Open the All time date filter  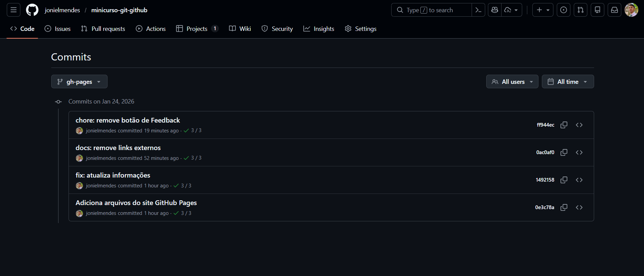click(x=567, y=81)
